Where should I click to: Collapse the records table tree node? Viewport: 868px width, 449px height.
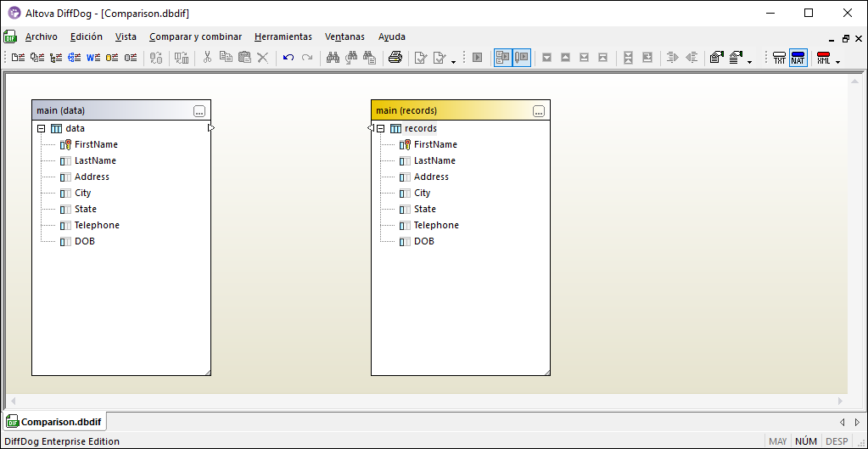tap(381, 129)
